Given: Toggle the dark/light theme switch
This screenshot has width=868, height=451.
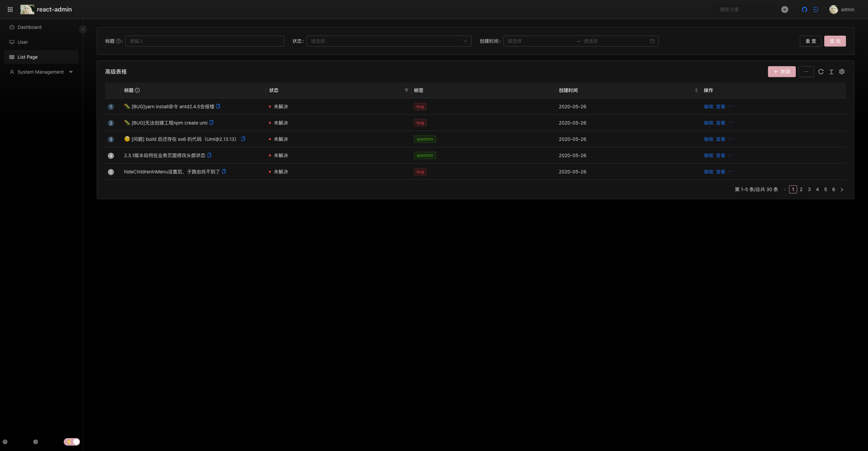Looking at the screenshot, I should pos(72,441).
